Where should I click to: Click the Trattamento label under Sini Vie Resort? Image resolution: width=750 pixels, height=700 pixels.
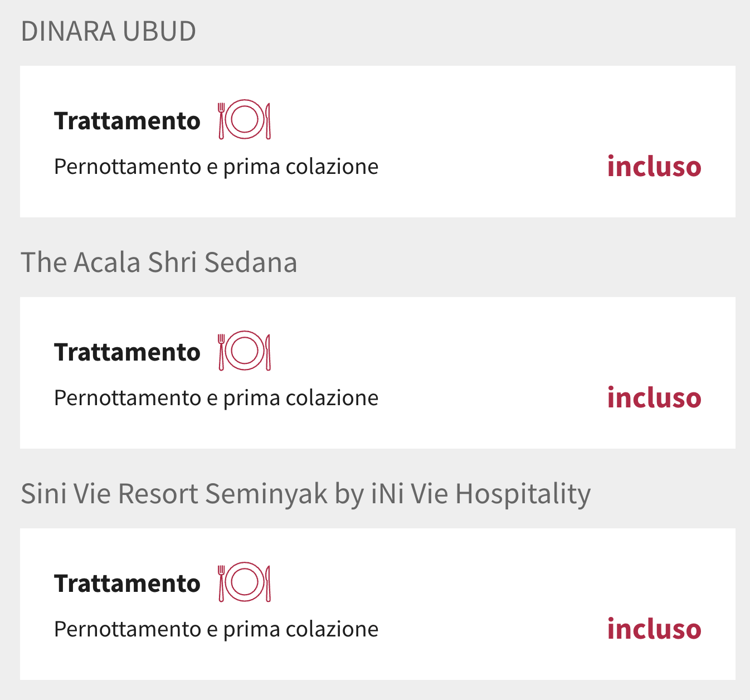point(127,584)
